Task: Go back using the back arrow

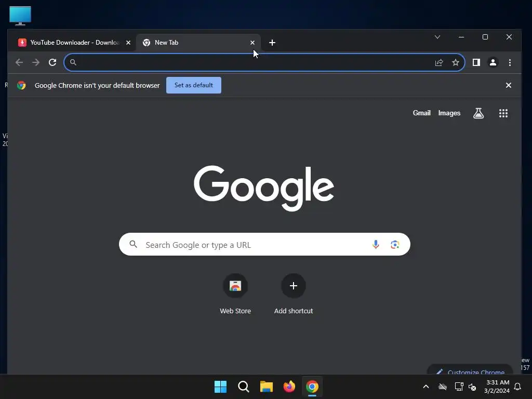Action: coord(19,62)
